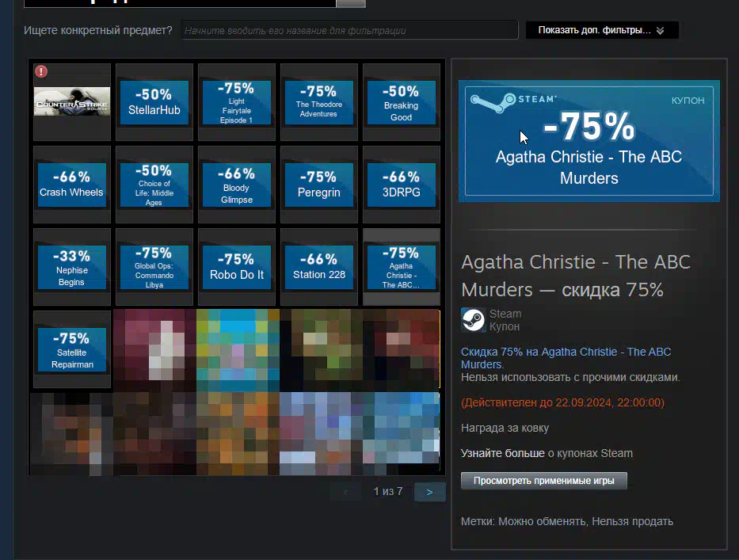
Task: Click the Метки: Можно обменять tags text
Action: click(567, 521)
